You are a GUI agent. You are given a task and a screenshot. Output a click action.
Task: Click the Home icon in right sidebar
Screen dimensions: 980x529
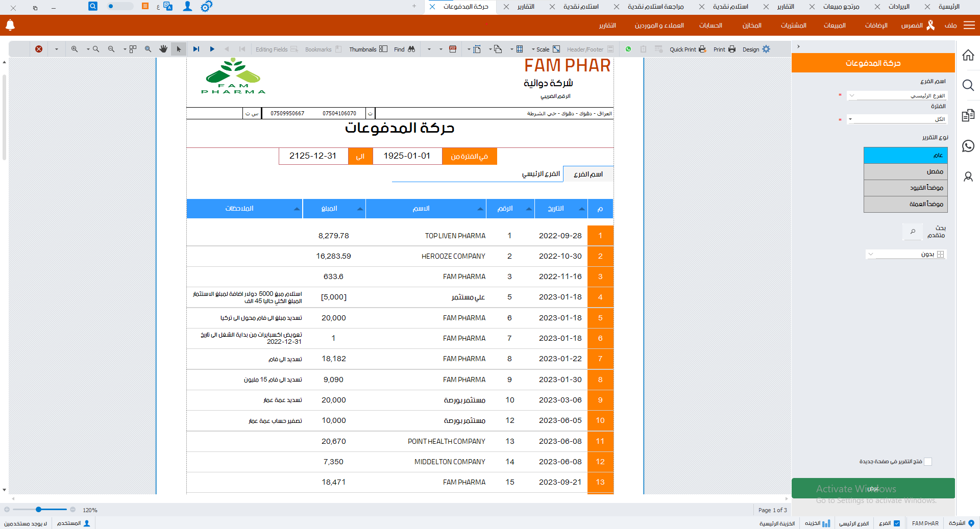[968, 55]
